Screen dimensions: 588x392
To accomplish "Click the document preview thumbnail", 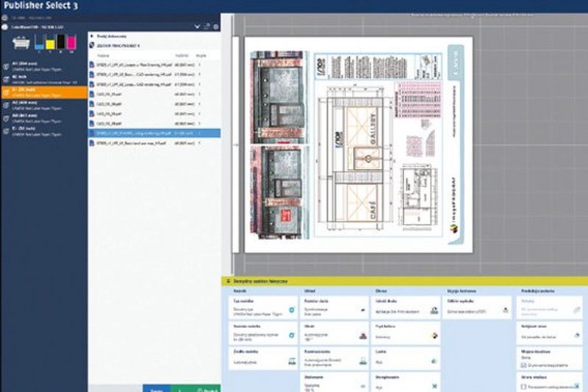I will 359,145.
